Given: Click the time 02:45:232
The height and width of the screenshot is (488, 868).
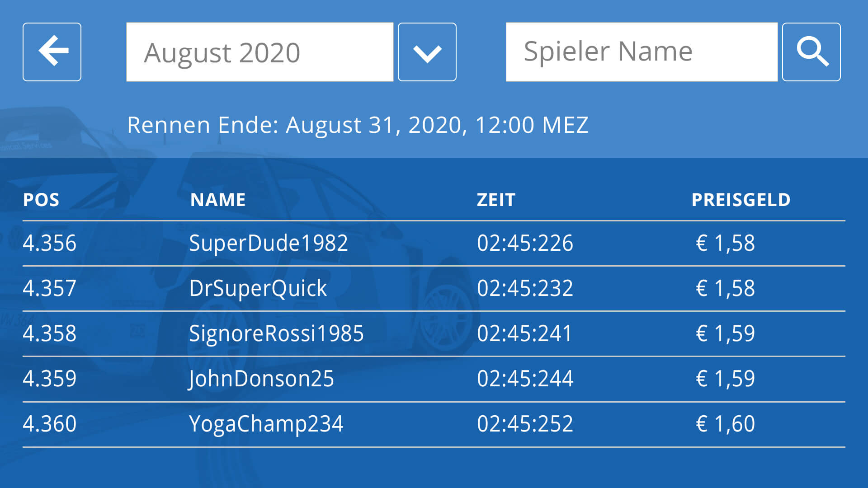Looking at the screenshot, I should 525,288.
